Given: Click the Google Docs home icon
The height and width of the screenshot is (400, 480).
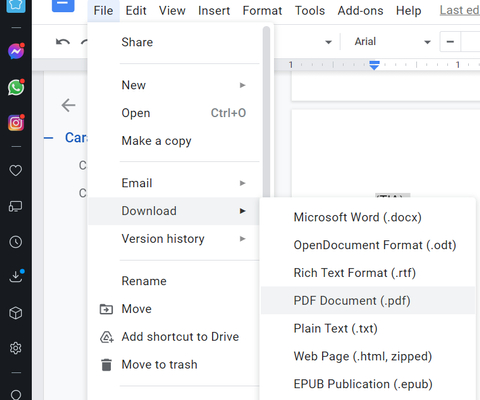Looking at the screenshot, I should [x=63, y=6].
